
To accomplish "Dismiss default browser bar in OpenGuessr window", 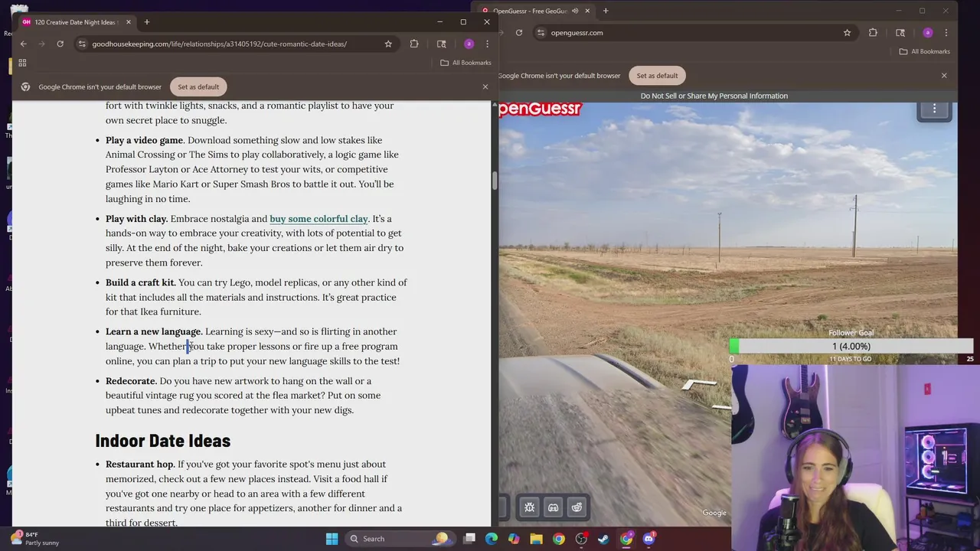I will click(x=943, y=75).
